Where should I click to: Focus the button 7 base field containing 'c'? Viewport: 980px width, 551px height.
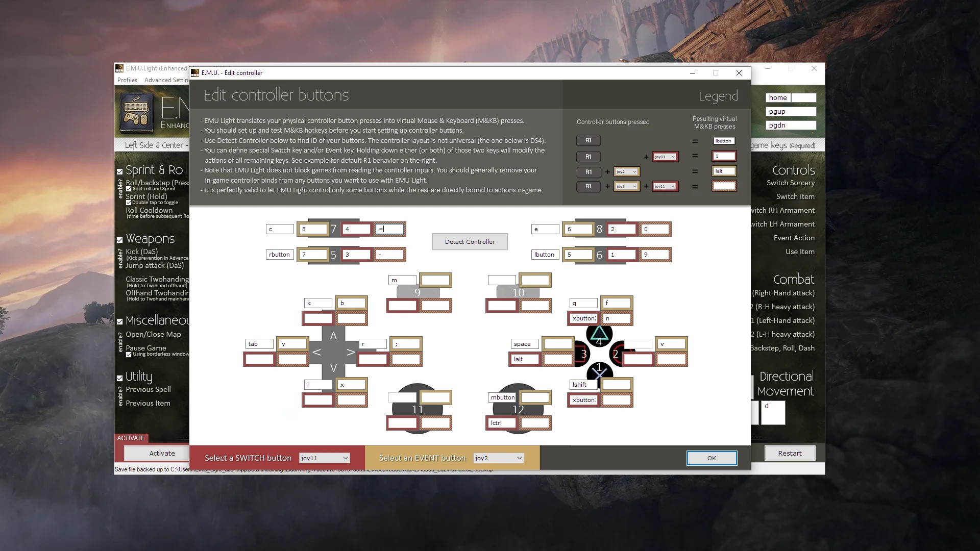pyautogui.click(x=280, y=229)
